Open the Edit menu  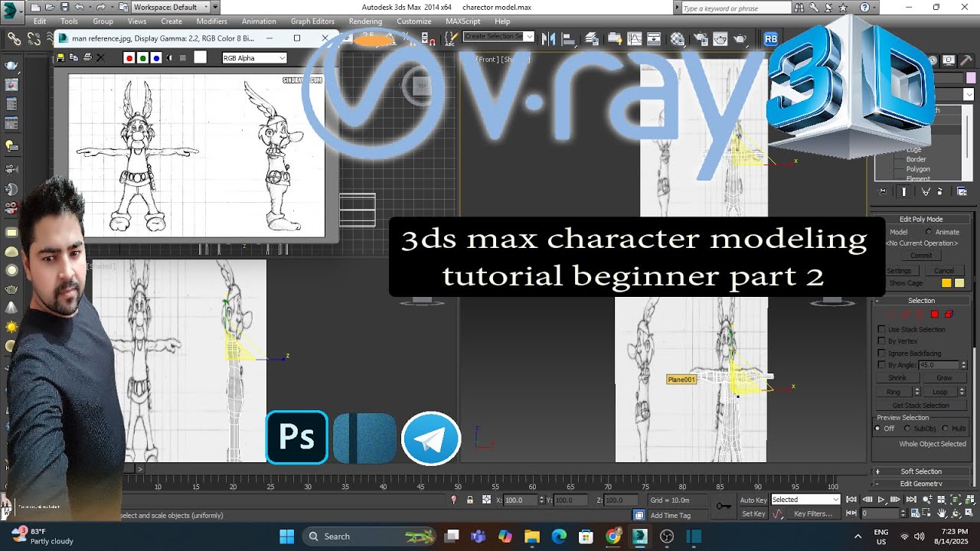coord(40,21)
